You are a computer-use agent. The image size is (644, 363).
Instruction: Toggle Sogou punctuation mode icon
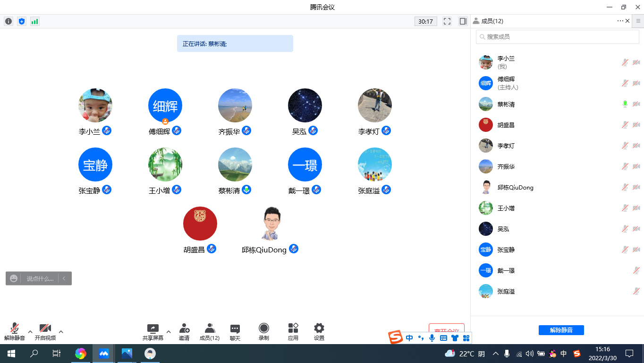coord(421,338)
